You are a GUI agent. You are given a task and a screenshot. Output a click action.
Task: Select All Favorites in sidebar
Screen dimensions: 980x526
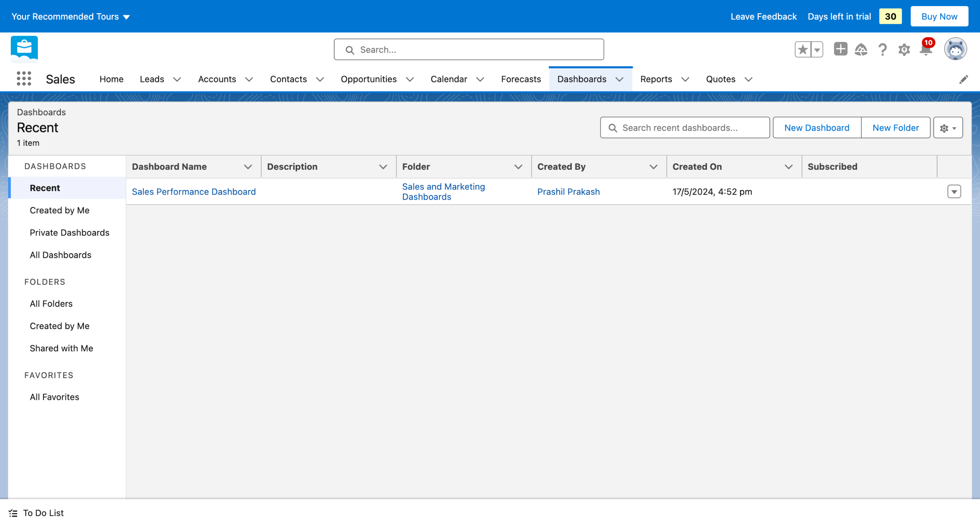[54, 397]
